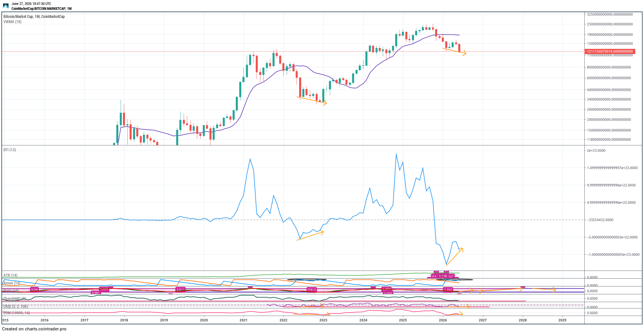This screenshot has height=333, width=644.
Task: Click the Created on charts.cointrader.pro credit
Action: (34, 329)
